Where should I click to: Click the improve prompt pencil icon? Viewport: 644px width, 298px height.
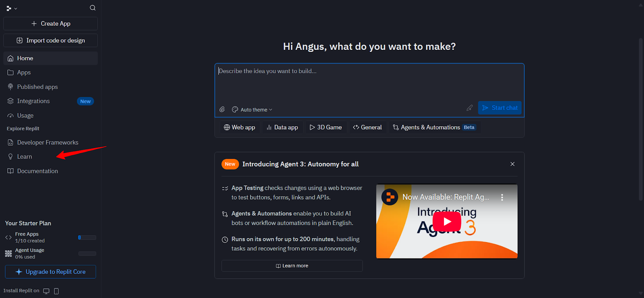(469, 108)
